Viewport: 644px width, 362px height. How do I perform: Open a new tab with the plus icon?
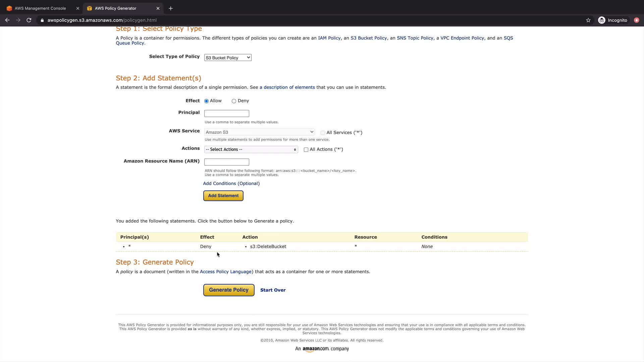click(171, 8)
